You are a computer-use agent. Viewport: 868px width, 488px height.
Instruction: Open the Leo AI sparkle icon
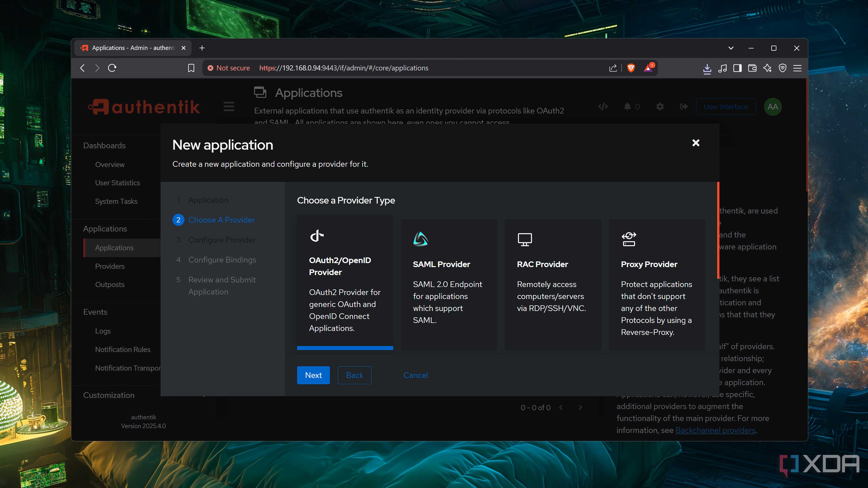[x=768, y=68]
